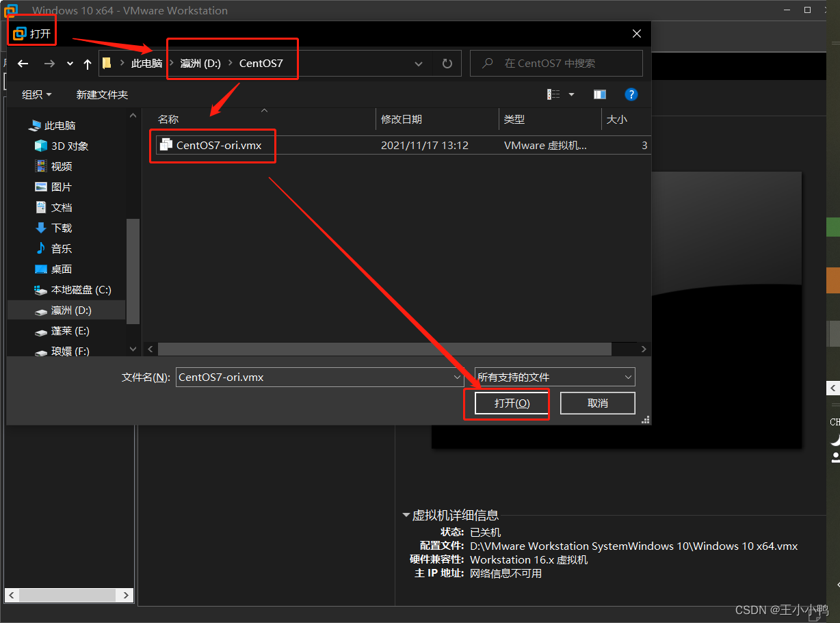The width and height of the screenshot is (840, 623).
Task: Expand the filename combo dropdown arrow
Action: point(458,377)
